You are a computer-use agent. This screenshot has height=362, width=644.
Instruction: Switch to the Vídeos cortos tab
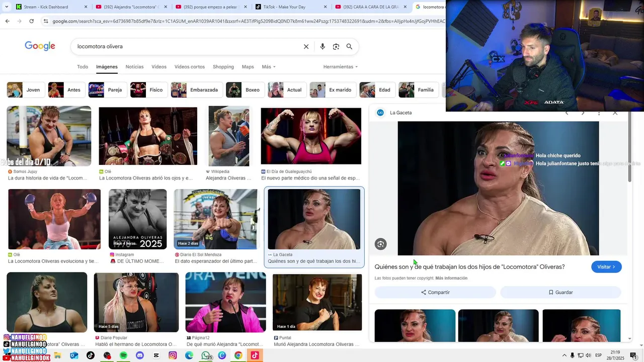click(190, 67)
